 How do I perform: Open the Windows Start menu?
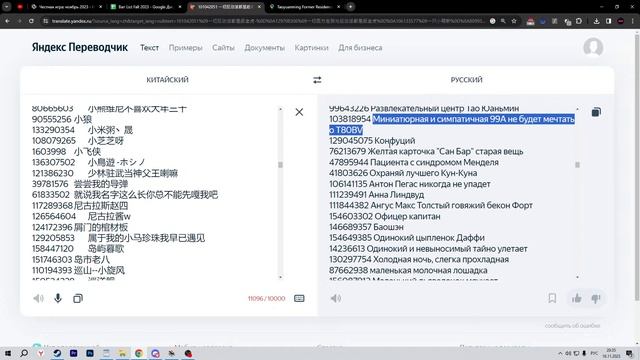7,353
